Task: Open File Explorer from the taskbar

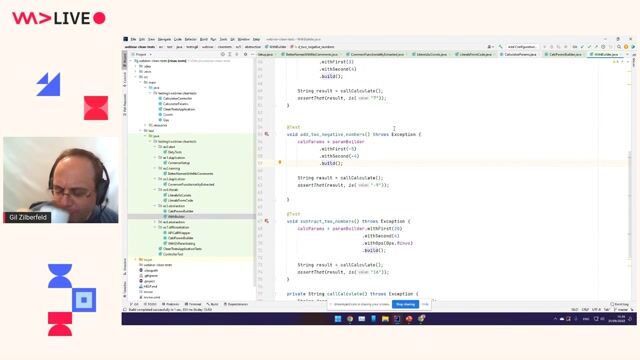Action: (x=385, y=319)
